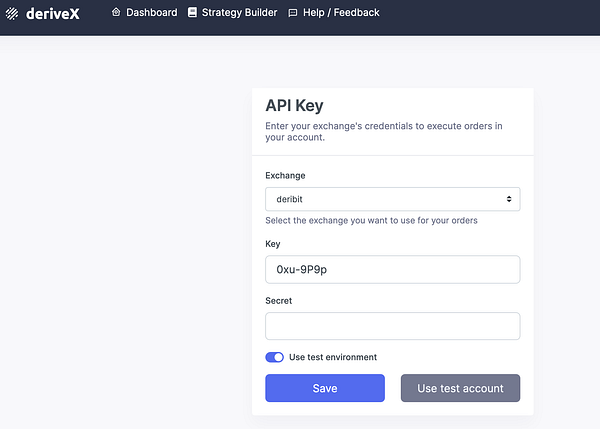Click into the empty Secret field
The width and height of the screenshot is (600, 429).
point(392,326)
